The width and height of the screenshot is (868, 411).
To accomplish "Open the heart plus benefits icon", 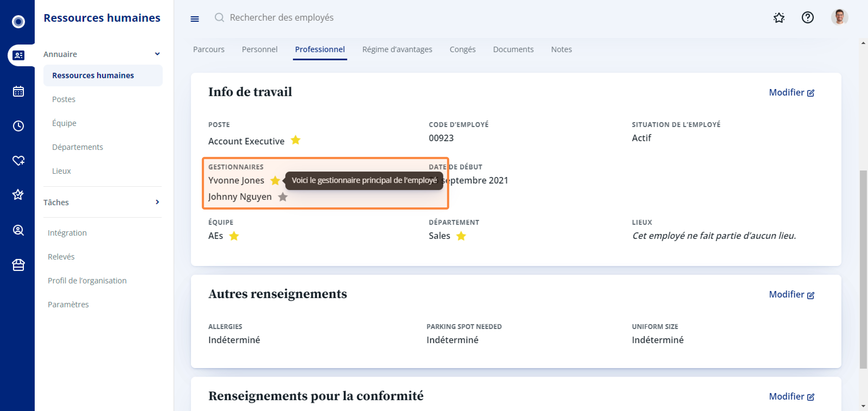I will (18, 160).
